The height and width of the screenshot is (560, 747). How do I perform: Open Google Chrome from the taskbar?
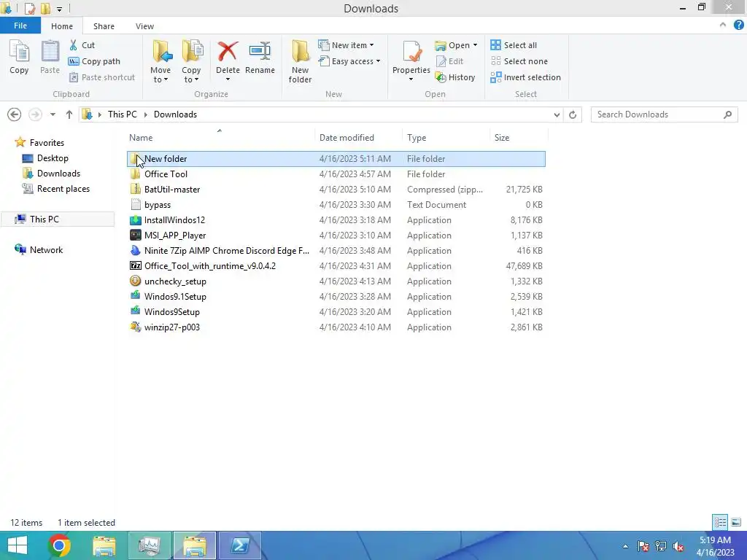59,545
